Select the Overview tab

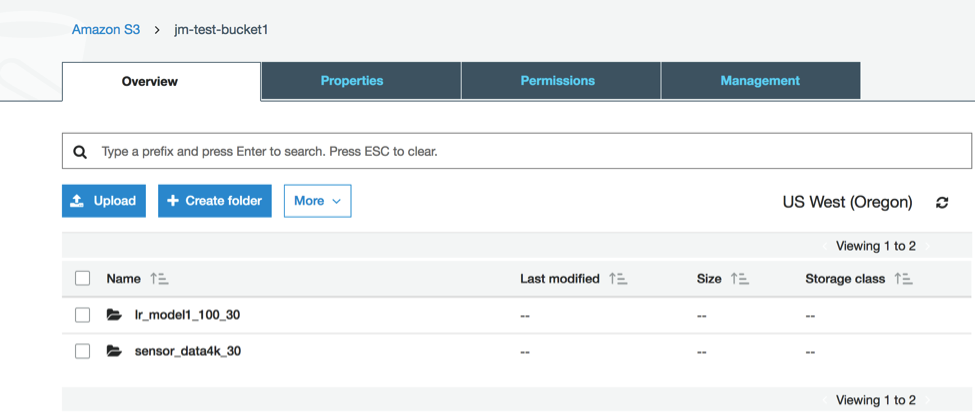pyautogui.click(x=150, y=82)
